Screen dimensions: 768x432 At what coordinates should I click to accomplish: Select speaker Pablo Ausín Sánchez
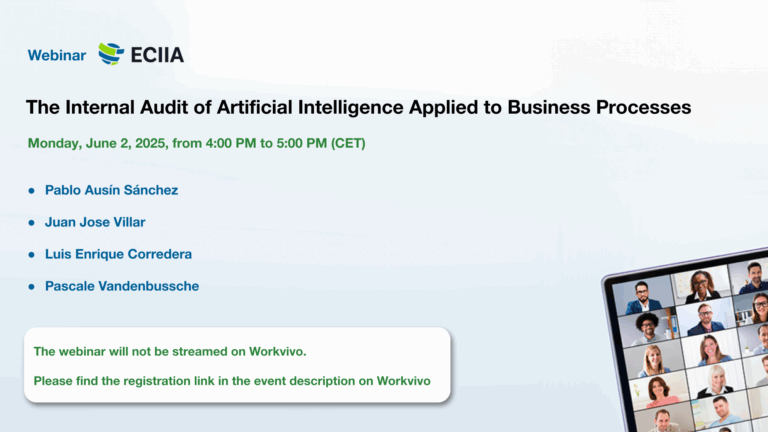point(112,190)
